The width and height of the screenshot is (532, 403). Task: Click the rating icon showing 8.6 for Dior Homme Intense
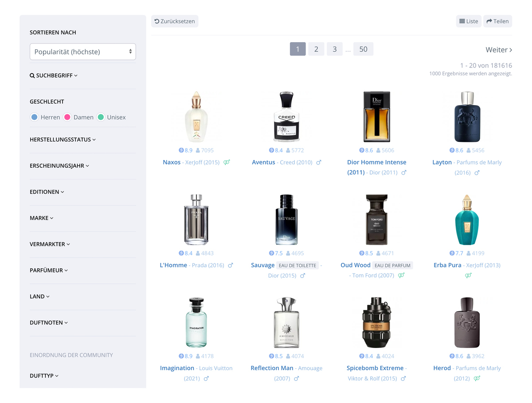[x=362, y=150]
